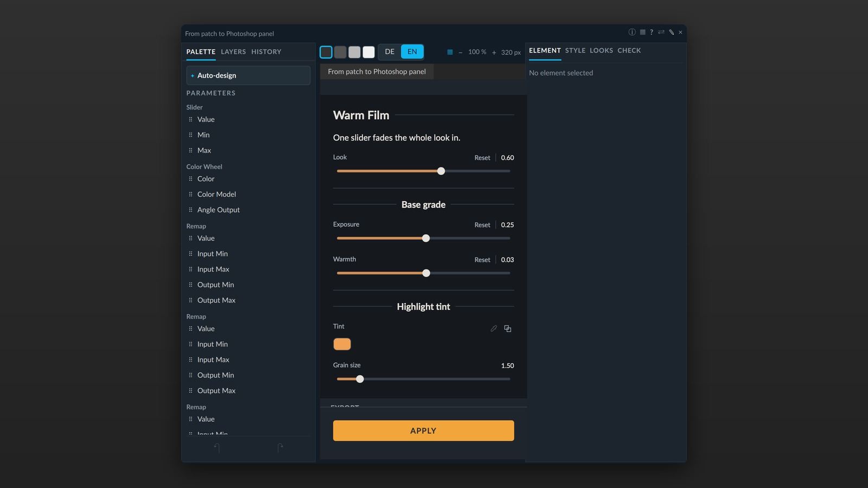Click the redo arrow below the palette
The width and height of the screenshot is (868, 488).
(x=280, y=448)
